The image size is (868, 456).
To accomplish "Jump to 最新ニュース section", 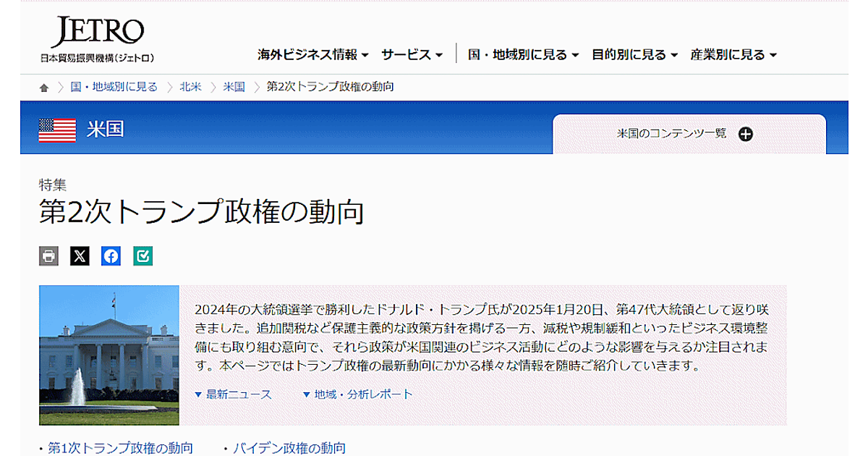I will [x=233, y=394].
